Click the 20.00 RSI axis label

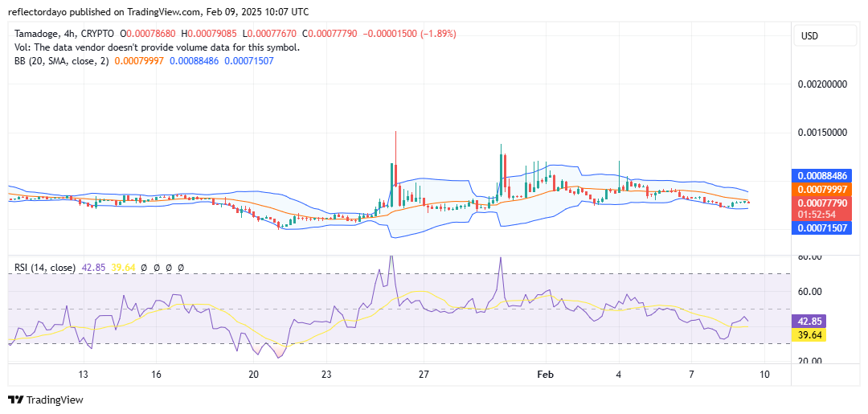[810, 361]
